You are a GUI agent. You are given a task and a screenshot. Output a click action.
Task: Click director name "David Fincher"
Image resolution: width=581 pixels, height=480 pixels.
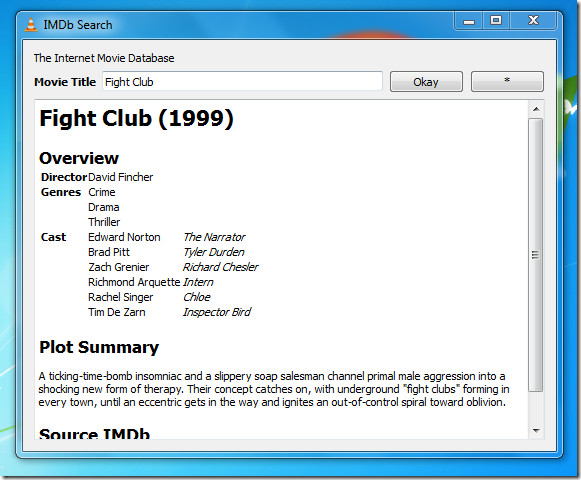120,177
